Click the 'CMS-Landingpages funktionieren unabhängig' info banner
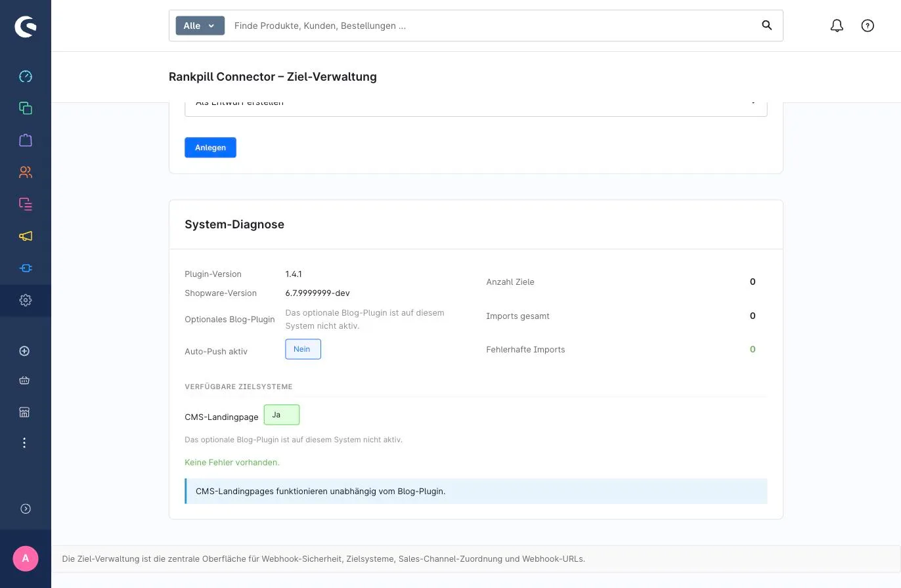 (476, 492)
